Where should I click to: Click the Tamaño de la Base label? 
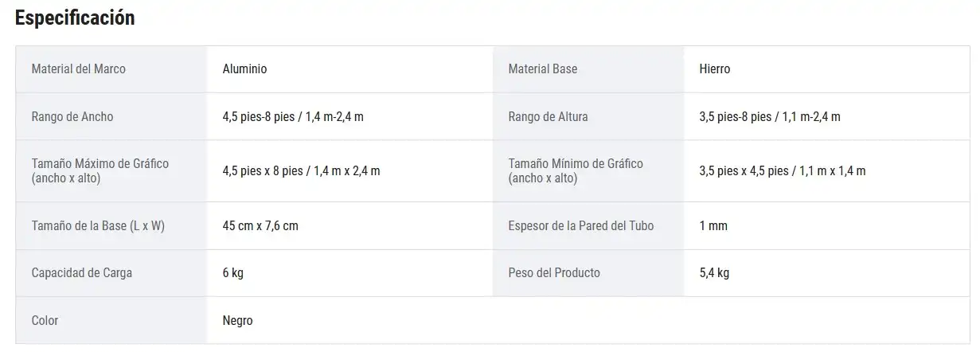[x=98, y=226]
